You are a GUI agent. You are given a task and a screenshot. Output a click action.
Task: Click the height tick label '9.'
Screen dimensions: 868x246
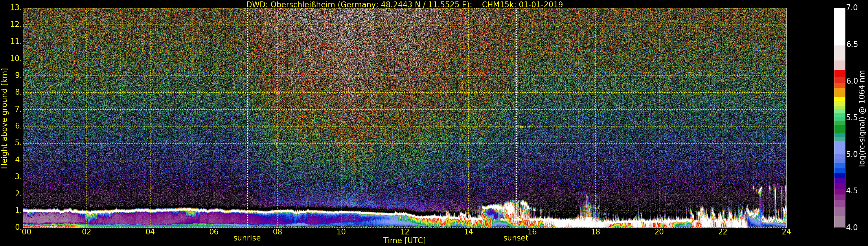click(18, 75)
